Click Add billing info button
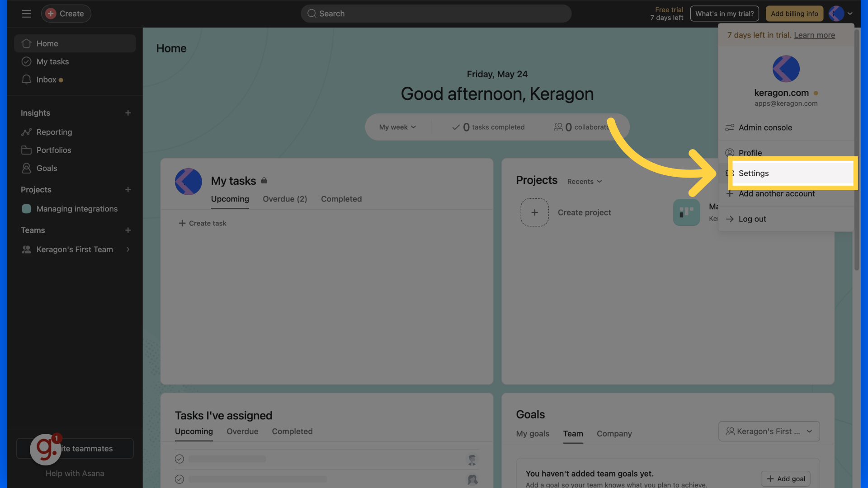Viewport: 868px width, 488px height. tap(794, 14)
